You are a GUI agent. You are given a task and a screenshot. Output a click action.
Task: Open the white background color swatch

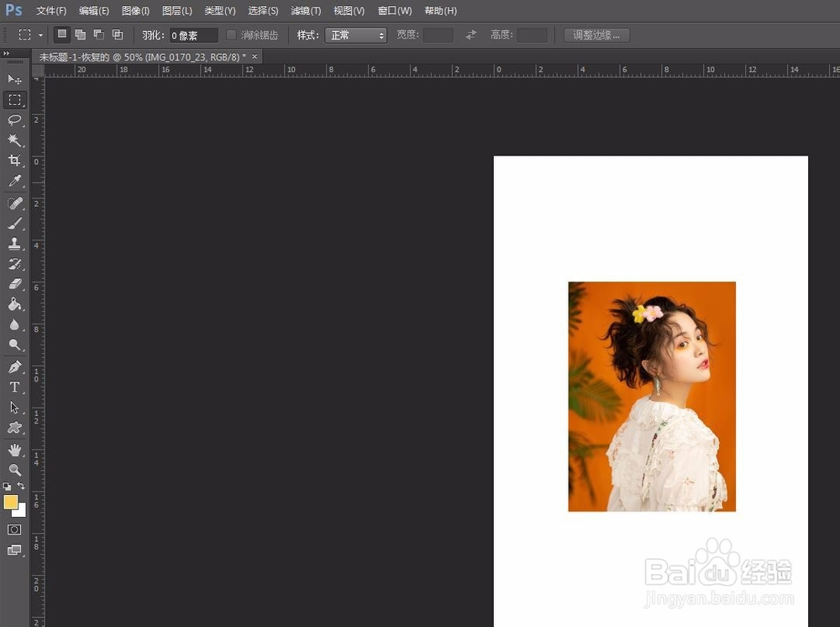20,511
